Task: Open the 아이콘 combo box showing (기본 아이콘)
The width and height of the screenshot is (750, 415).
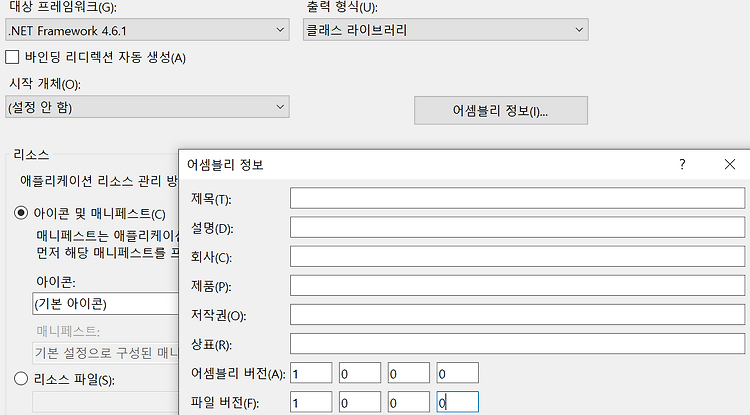Action: [106, 304]
